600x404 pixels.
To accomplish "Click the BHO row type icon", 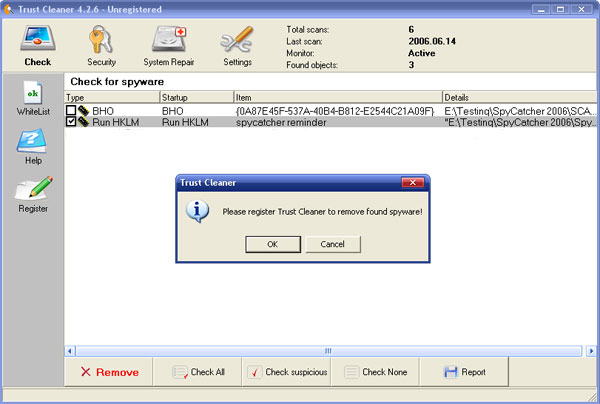I will [83, 111].
